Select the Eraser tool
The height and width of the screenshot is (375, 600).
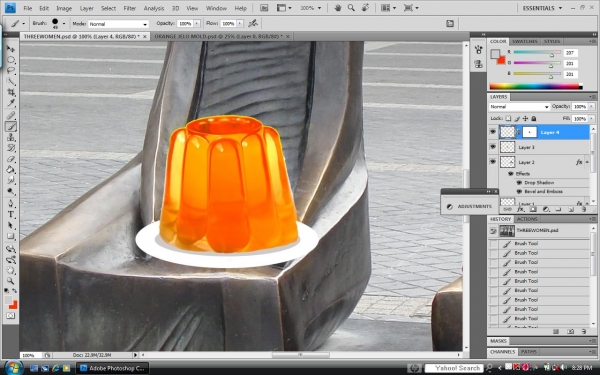coord(11,158)
